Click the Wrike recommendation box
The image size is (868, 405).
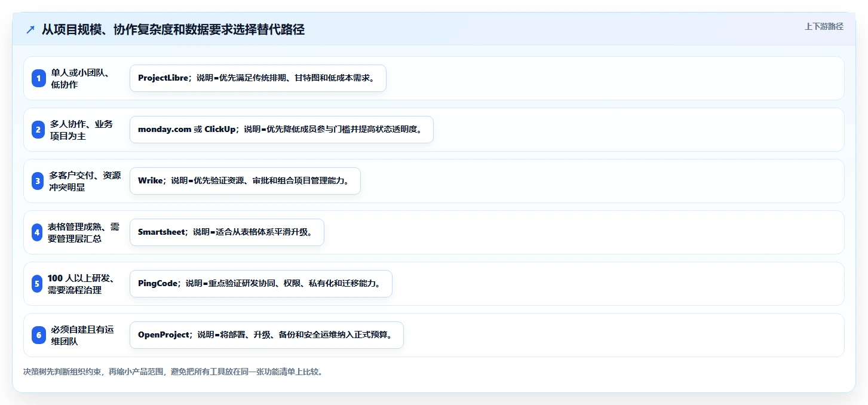point(245,181)
